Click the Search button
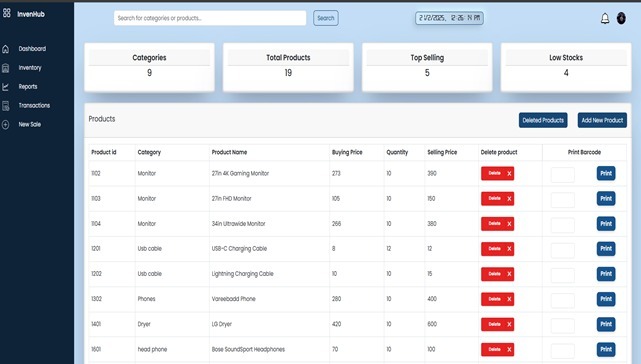The image size is (641, 364). pyautogui.click(x=326, y=18)
